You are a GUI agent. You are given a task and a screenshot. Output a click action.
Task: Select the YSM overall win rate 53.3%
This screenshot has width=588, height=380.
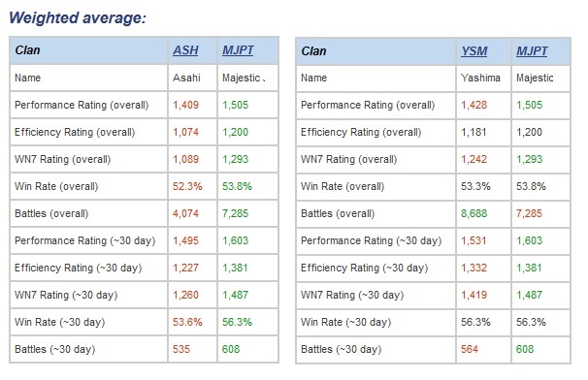click(475, 186)
